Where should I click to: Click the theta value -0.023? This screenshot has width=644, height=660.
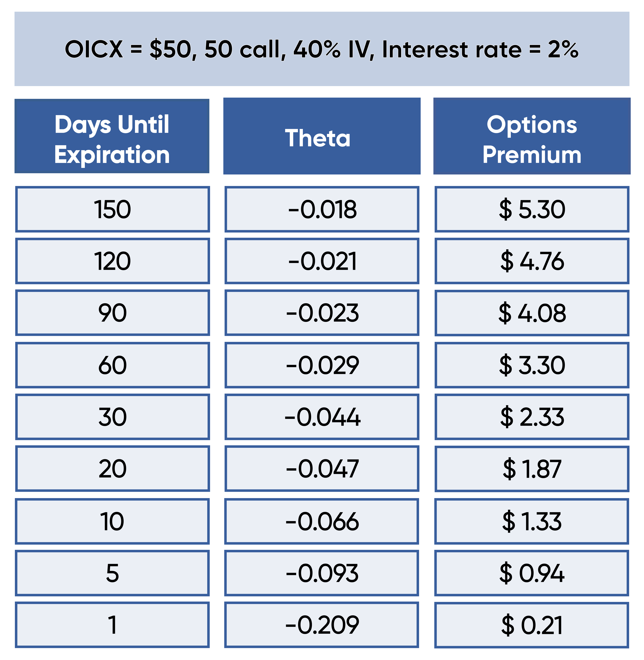tap(322, 313)
